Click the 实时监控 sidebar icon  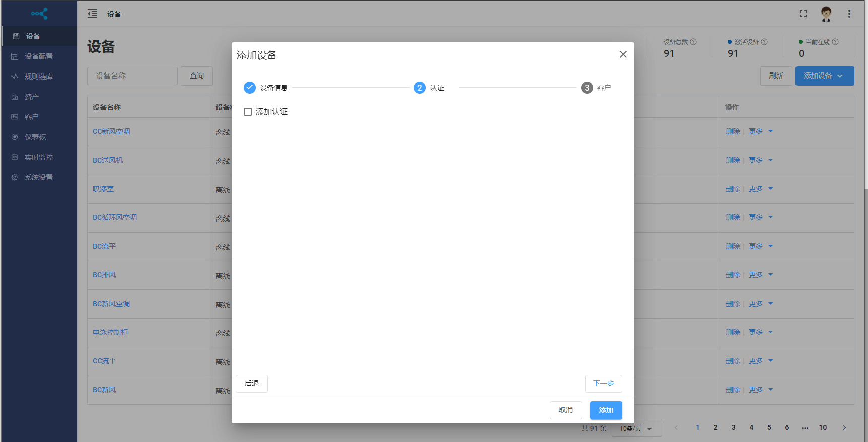[15, 157]
